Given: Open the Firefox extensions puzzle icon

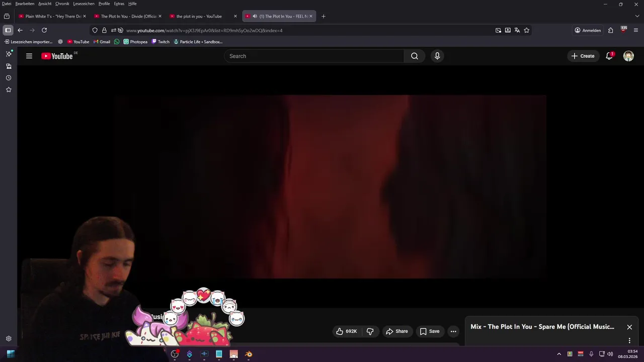Looking at the screenshot, I should coord(610,30).
